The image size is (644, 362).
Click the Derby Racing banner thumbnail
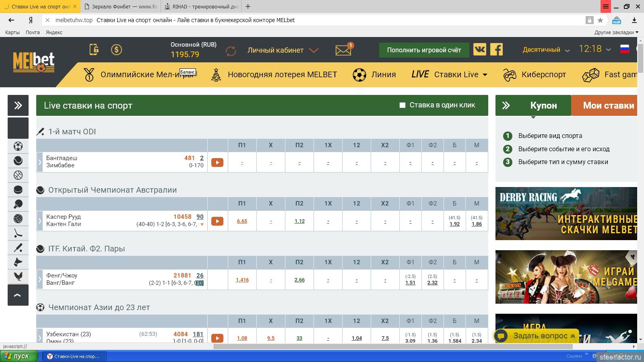pyautogui.click(x=566, y=214)
